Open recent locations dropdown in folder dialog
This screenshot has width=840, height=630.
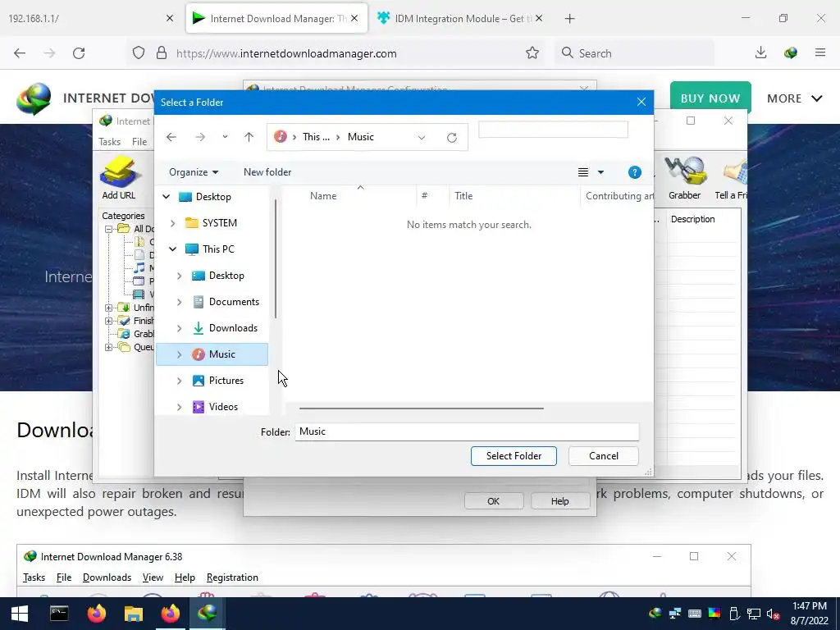225,137
